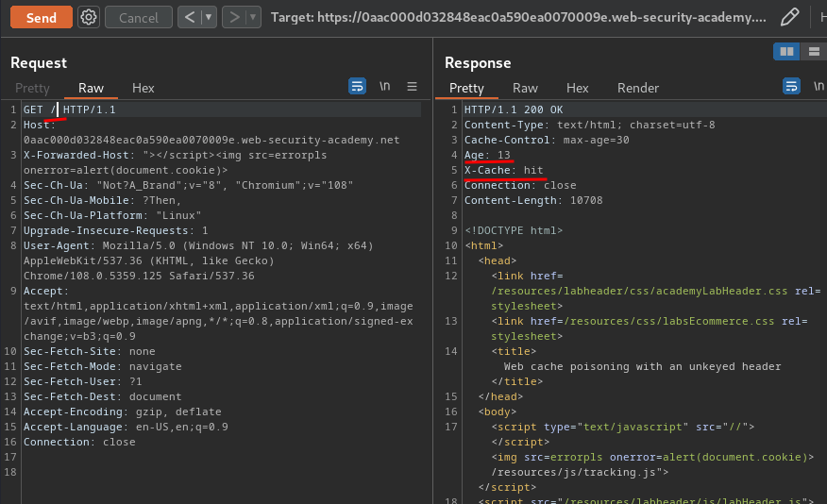This screenshot has height=504, width=827.
Task: Select the Raw tab in Response panel
Action: pos(525,88)
